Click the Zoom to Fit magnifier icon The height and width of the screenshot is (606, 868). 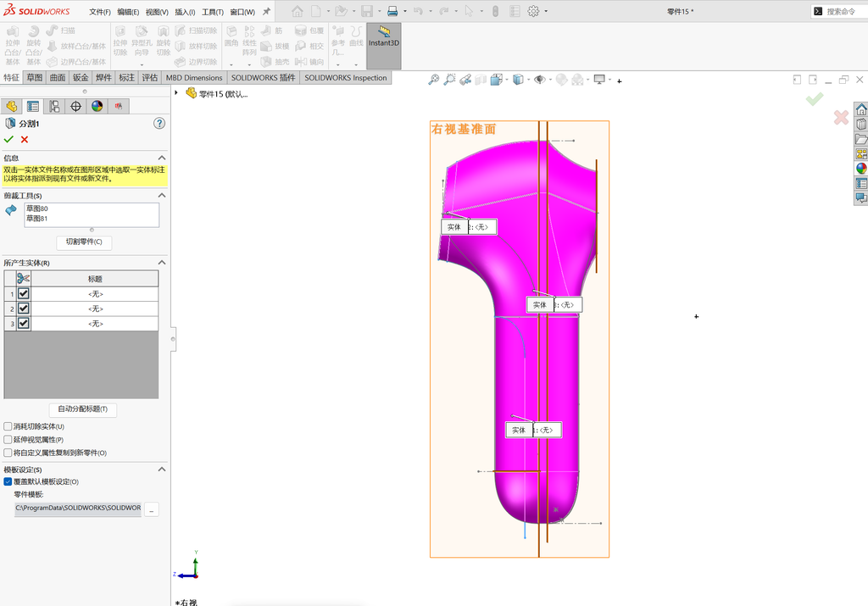(x=433, y=80)
